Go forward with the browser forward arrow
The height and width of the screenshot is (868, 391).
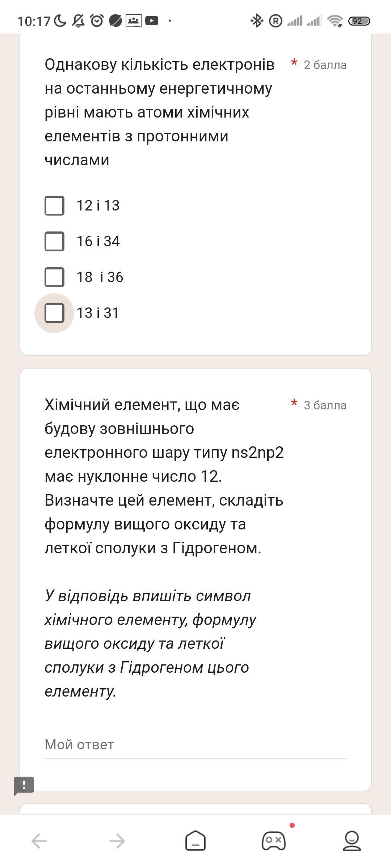tap(117, 841)
